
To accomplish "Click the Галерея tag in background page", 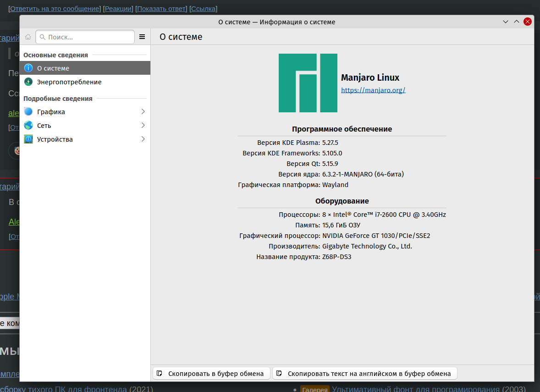I will point(315,389).
